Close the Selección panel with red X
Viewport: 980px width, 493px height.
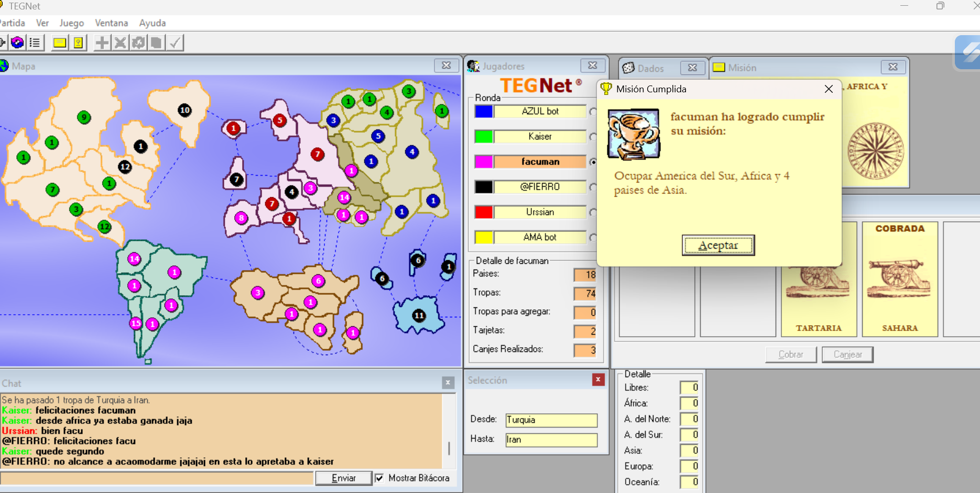pyautogui.click(x=598, y=379)
